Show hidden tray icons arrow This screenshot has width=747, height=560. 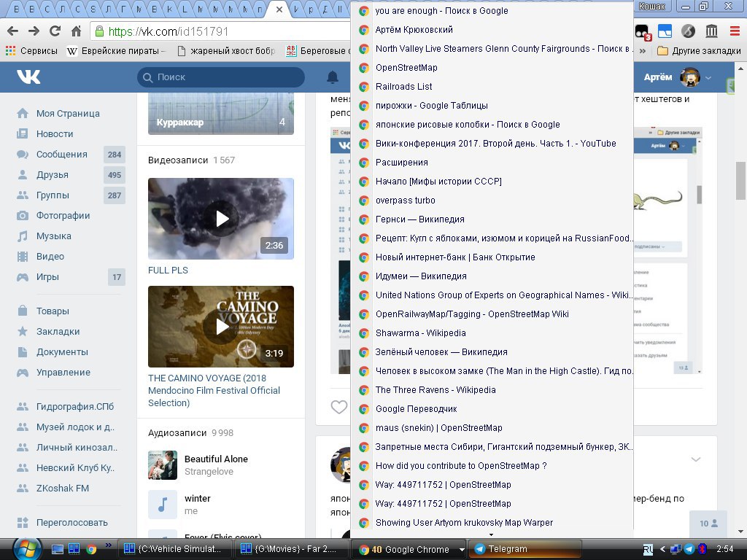point(662,550)
